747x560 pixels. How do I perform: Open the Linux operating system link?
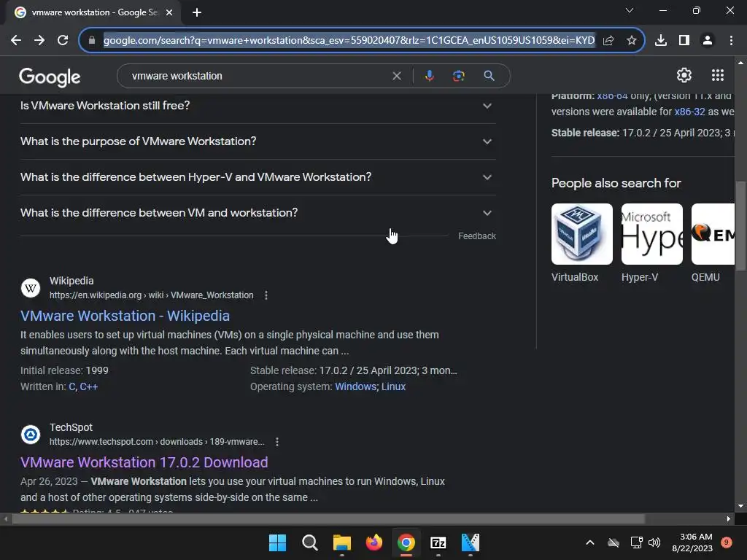pyautogui.click(x=393, y=386)
